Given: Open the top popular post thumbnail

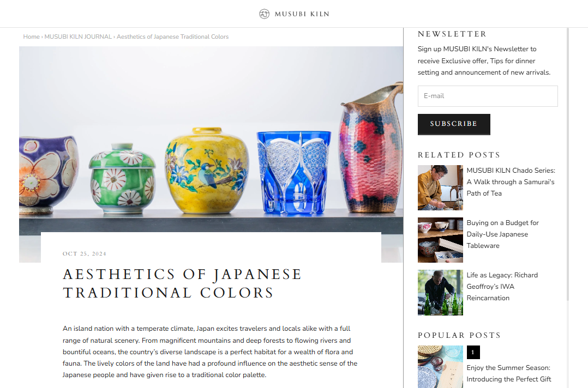Looking at the screenshot, I should click(x=440, y=367).
